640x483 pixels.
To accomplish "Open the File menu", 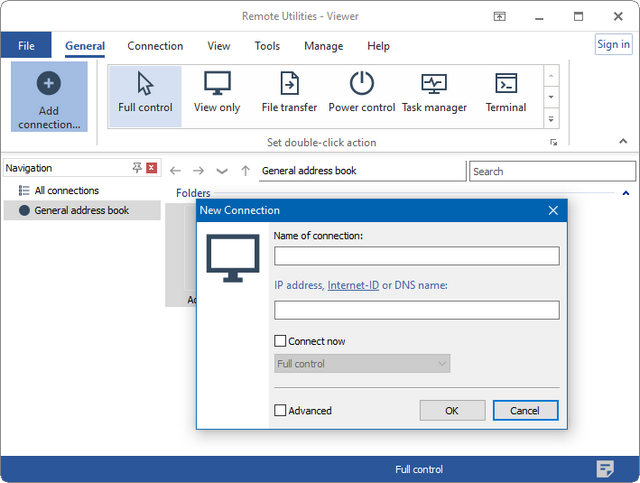I will click(x=26, y=46).
